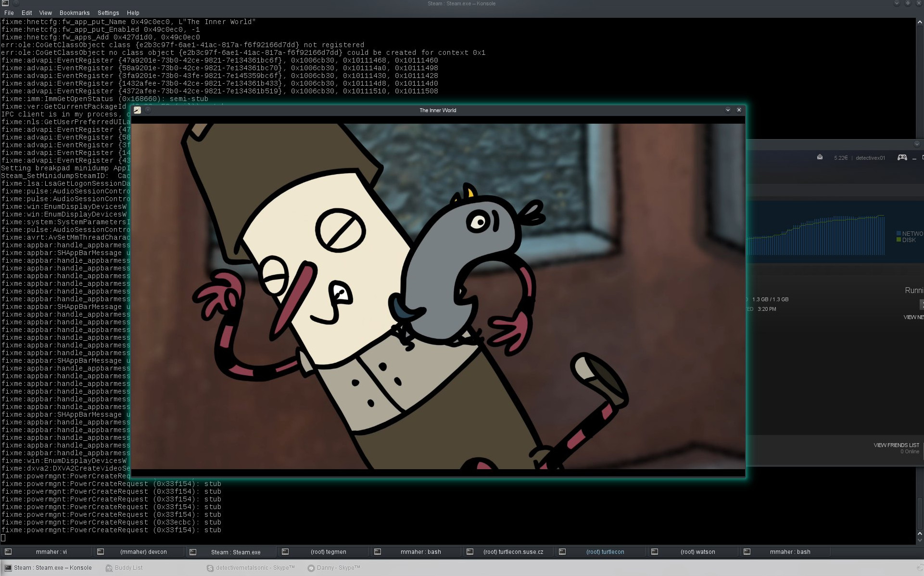Viewport: 924px width, 576px height.
Task: Click the pin button on The Inner World titlebar
Action: click(148, 110)
